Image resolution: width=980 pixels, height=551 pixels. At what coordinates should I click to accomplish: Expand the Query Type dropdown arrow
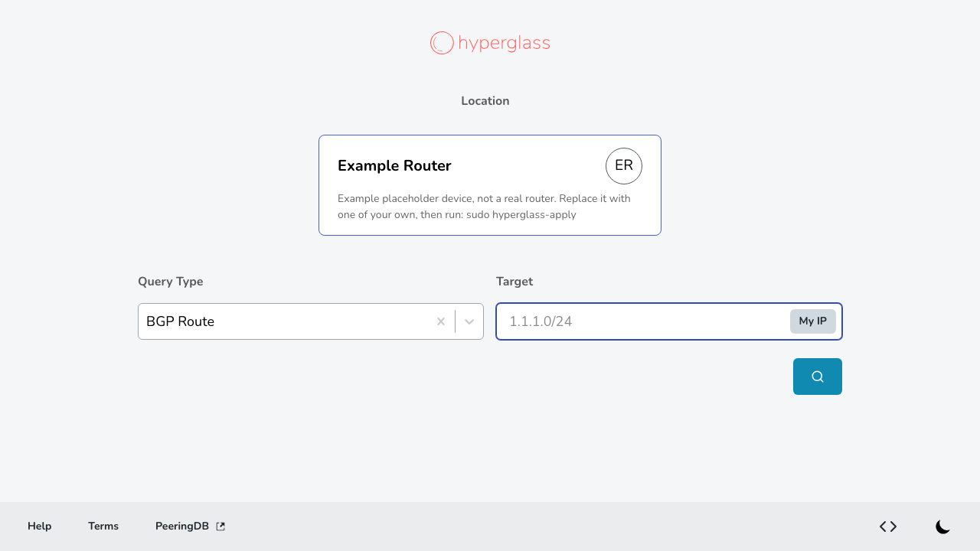[469, 321]
